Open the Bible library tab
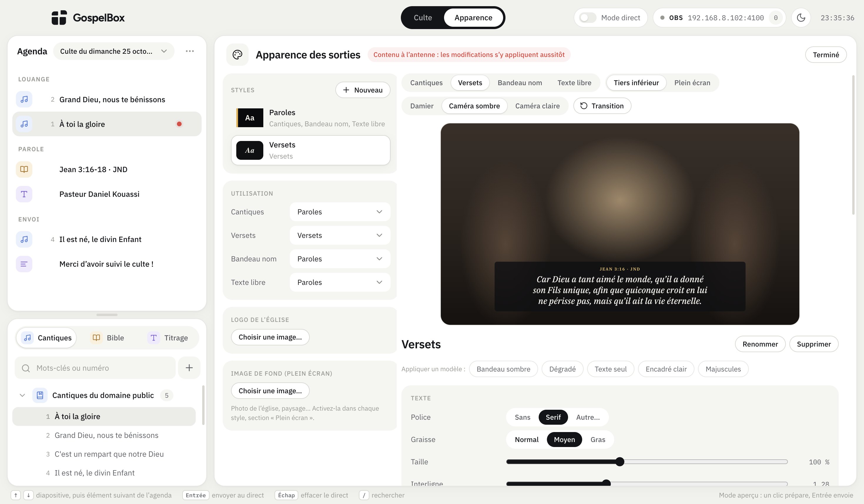This screenshot has width=864, height=504. click(107, 338)
